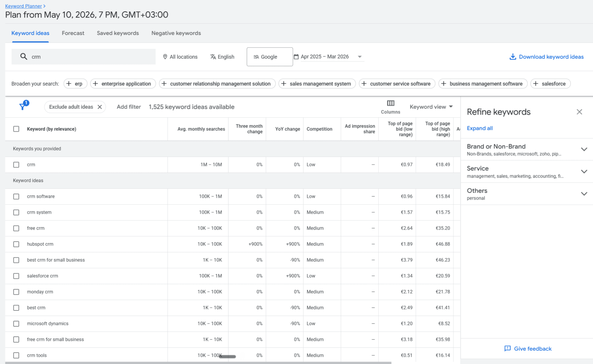Sort by Three month change header
Viewport: 593px width, 364px height.
pyautogui.click(x=249, y=129)
